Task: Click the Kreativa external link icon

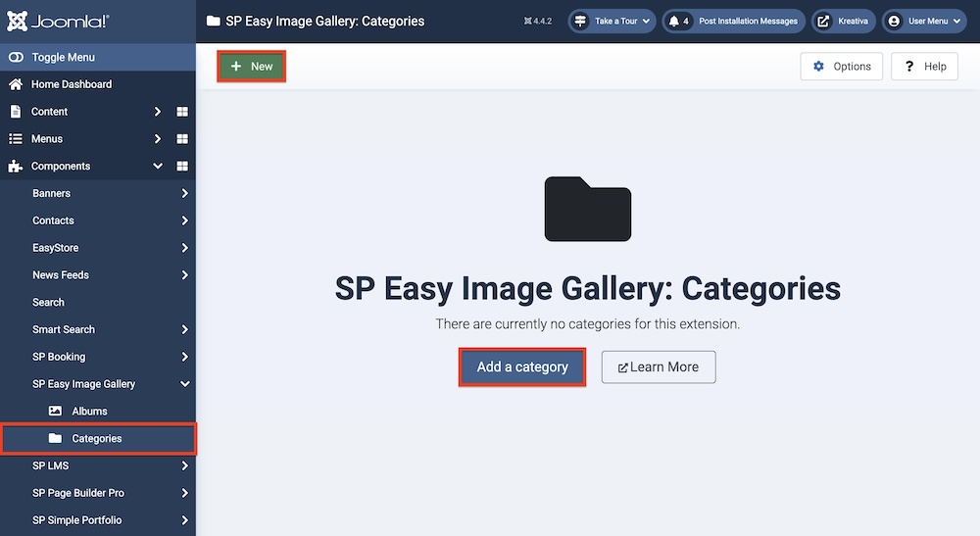Action: [x=824, y=22]
